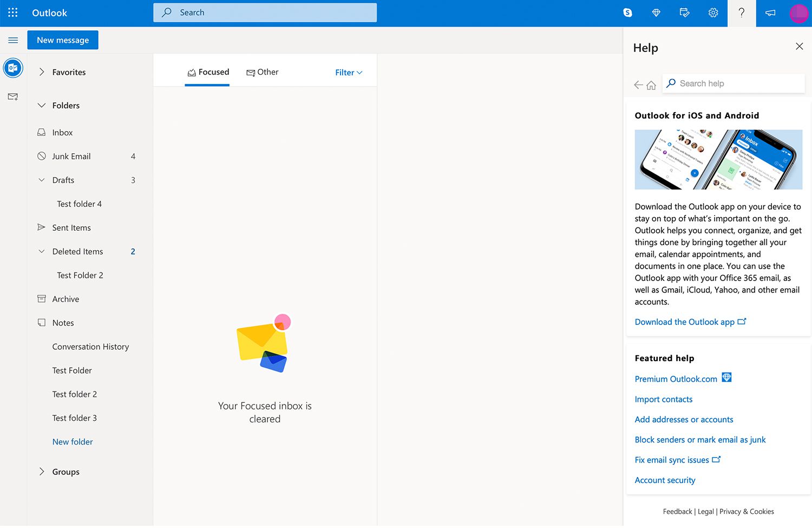Open the Premium Outlook.com help link

coord(676,379)
